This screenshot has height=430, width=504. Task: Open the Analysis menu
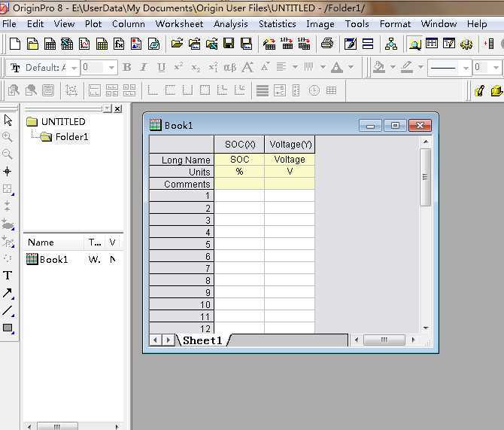coord(231,24)
